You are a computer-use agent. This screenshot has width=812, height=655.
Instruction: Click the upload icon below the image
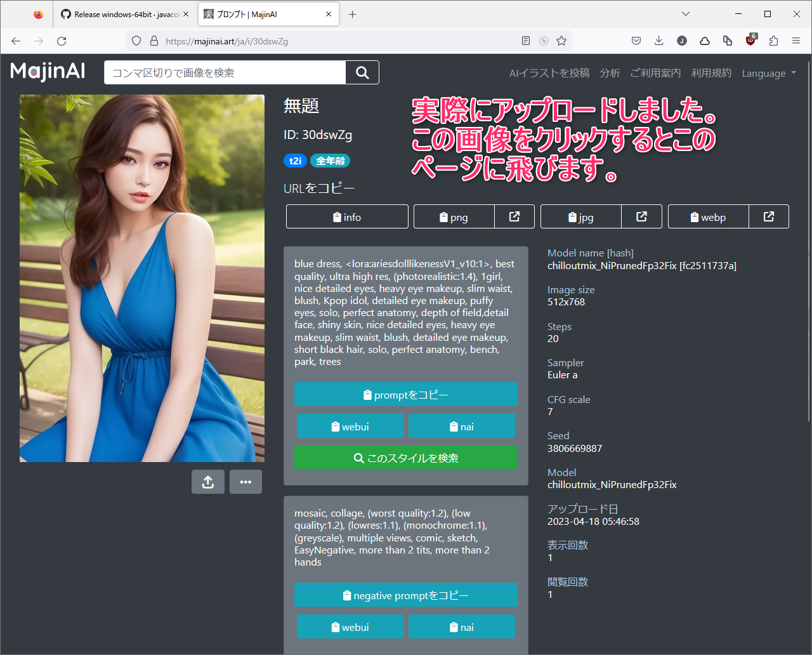click(208, 482)
